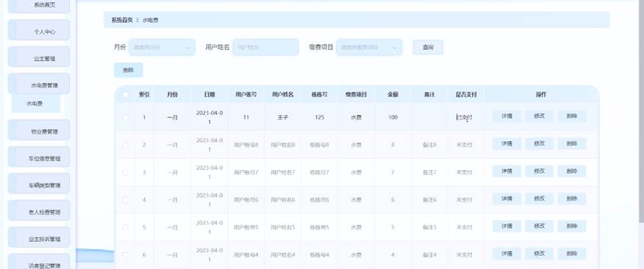Image resolution: width=644 pixels, height=269 pixels.
Task: View 详情 for the 备注4 row
Action: [507, 254]
